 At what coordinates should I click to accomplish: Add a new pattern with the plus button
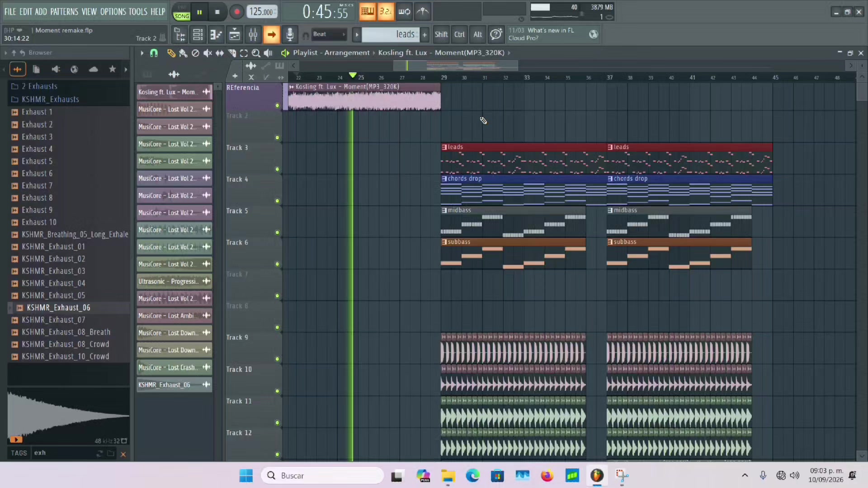point(425,34)
